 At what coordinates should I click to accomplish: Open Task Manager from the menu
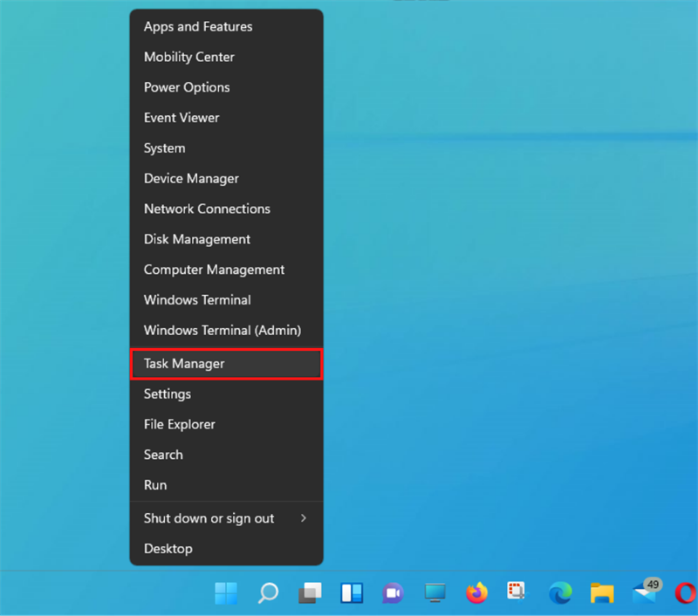coord(226,364)
